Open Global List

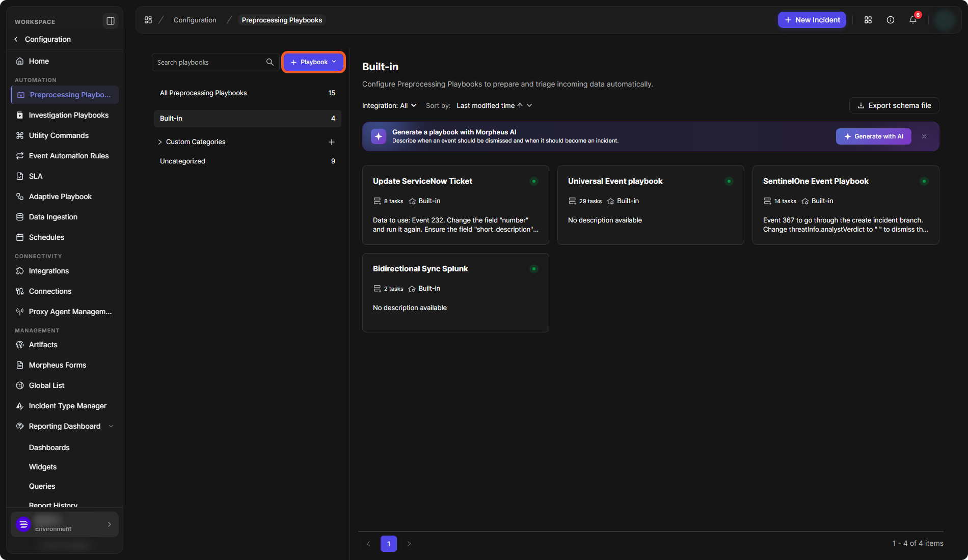pos(65,385)
